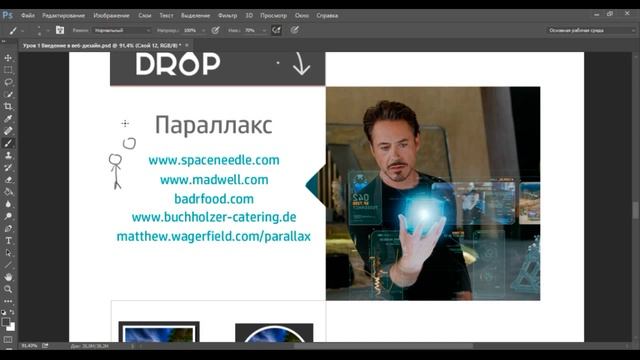640x360 pixels.
Task: Select the Line shape tool
Action: click(8, 265)
